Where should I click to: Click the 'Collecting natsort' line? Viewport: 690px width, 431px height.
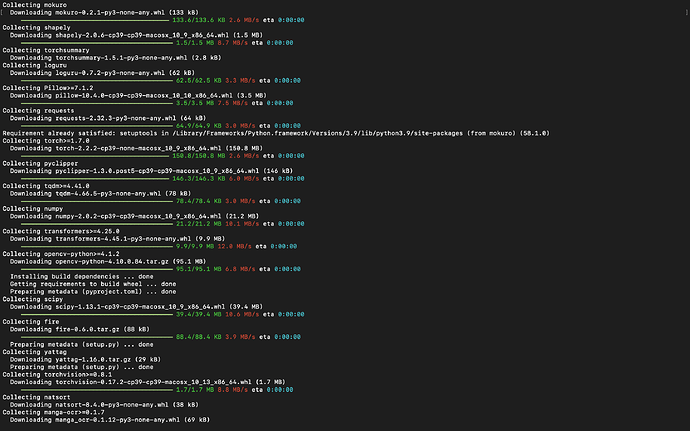tap(37, 398)
